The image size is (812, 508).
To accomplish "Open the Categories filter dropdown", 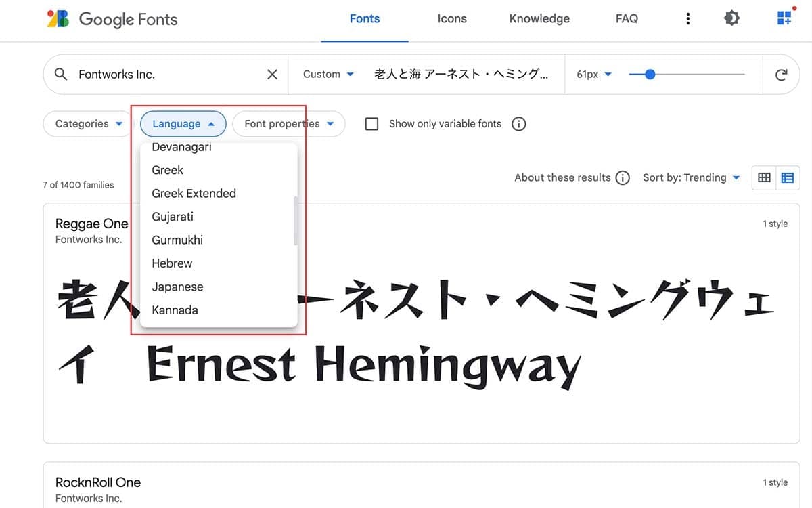I will [86, 123].
